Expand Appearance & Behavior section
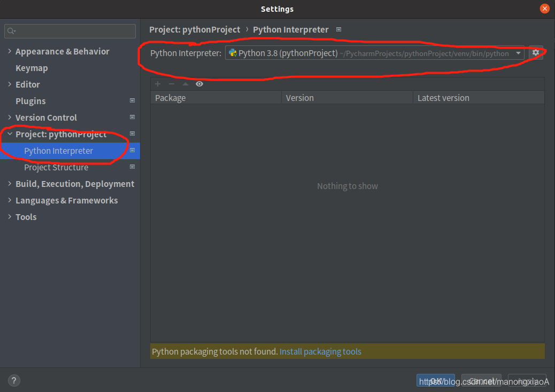 point(10,51)
